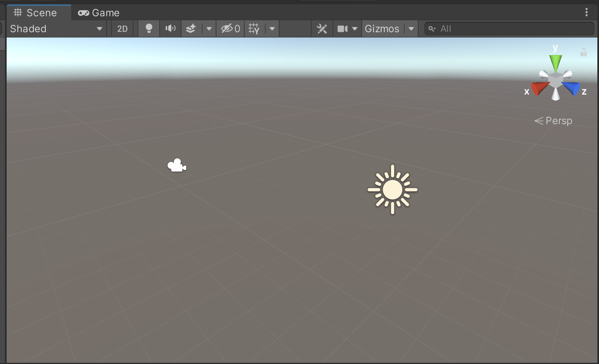
Task: Click gizmo center cube
Action: (x=556, y=80)
